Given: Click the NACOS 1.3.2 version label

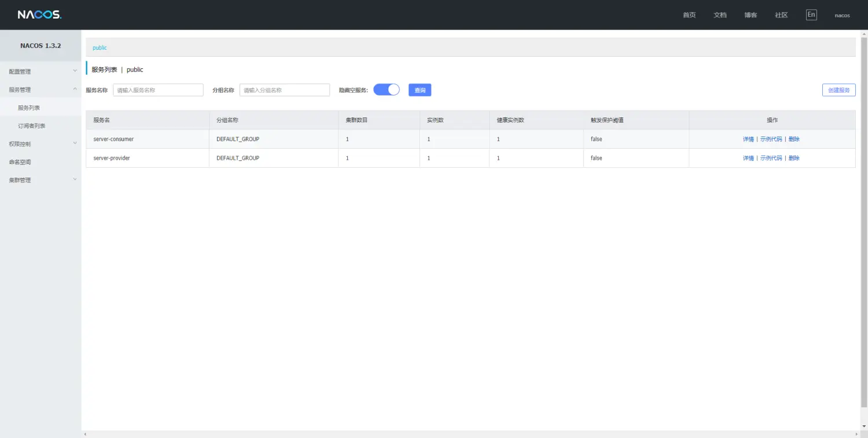Looking at the screenshot, I should (x=41, y=45).
